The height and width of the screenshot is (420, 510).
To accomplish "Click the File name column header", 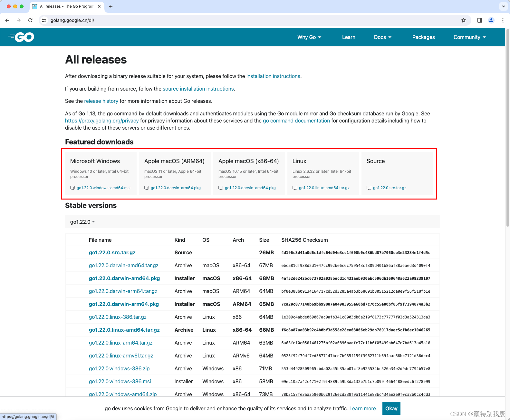I will [100, 240].
